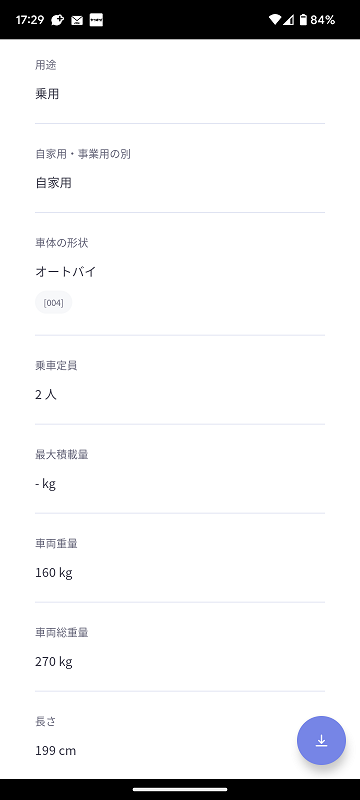Tap the bottom navigation gesture bar
This screenshot has width=360, height=800.
[x=180, y=789]
